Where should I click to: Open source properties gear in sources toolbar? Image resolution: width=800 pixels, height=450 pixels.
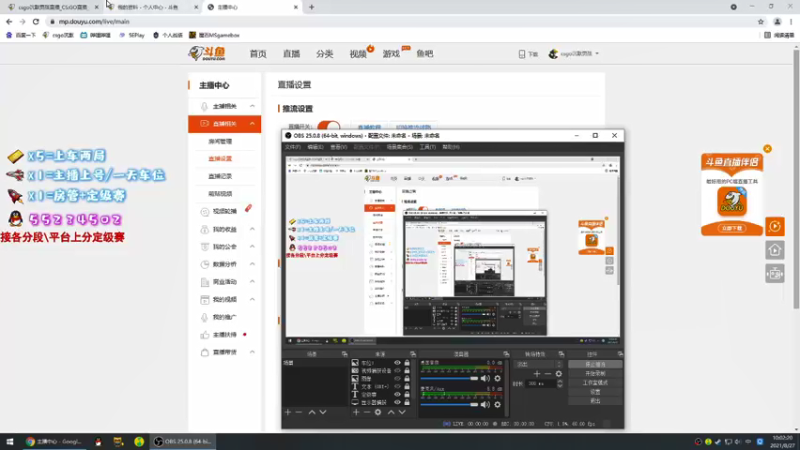[x=378, y=412]
